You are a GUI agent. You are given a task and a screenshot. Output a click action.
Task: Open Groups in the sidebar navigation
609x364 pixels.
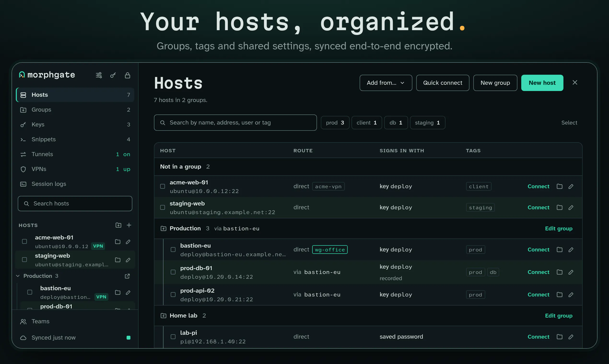pyautogui.click(x=75, y=110)
